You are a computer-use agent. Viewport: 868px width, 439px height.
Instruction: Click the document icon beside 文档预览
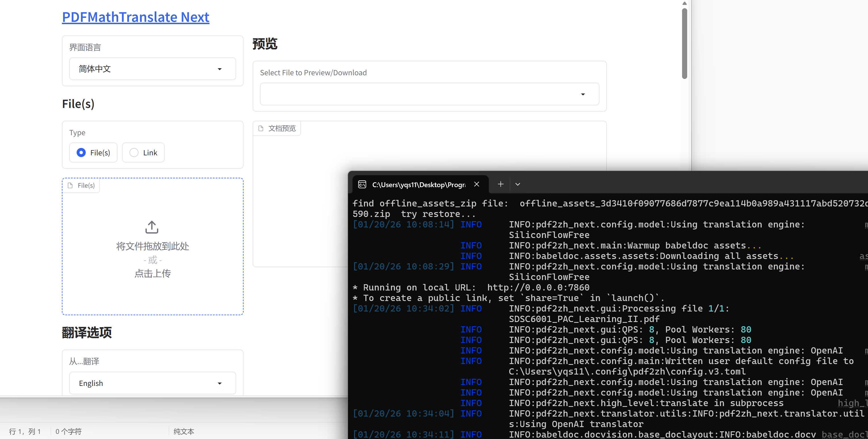click(x=261, y=128)
